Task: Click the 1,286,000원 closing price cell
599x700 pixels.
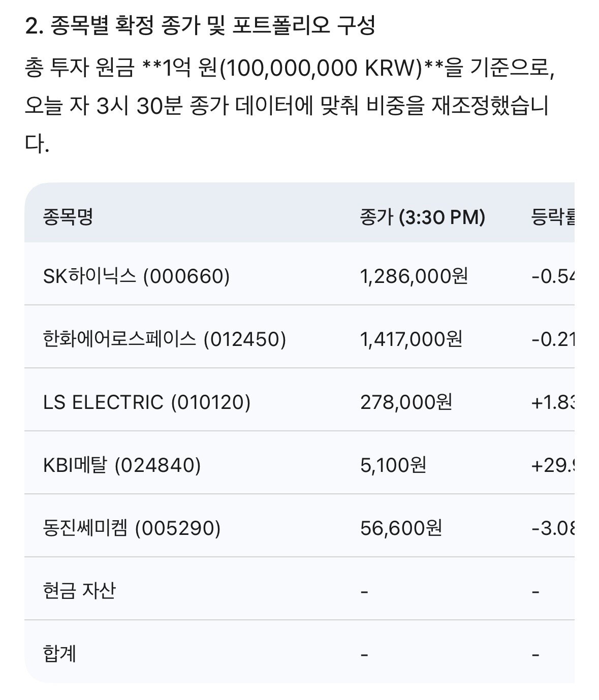Action: (414, 276)
